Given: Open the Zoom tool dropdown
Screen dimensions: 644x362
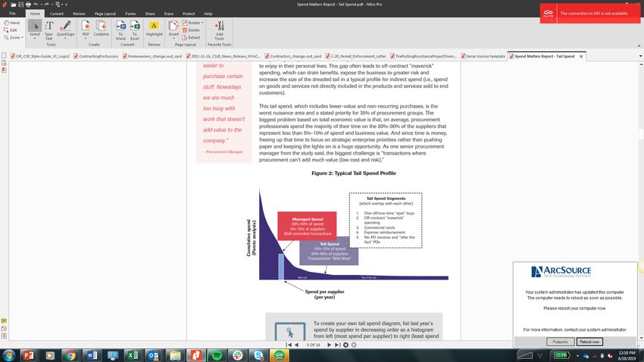Looking at the screenshot, I should (13, 37).
